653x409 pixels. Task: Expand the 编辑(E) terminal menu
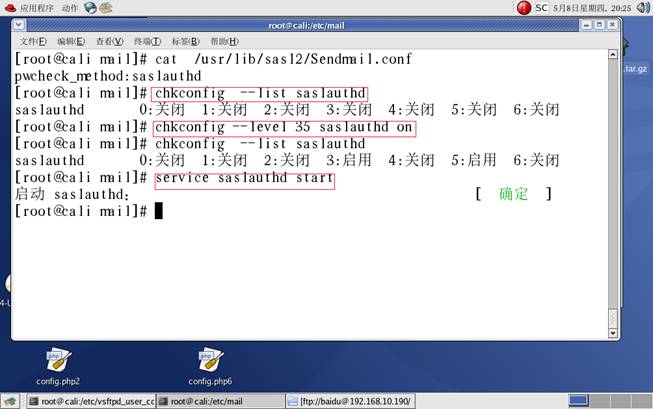pyautogui.click(x=71, y=41)
